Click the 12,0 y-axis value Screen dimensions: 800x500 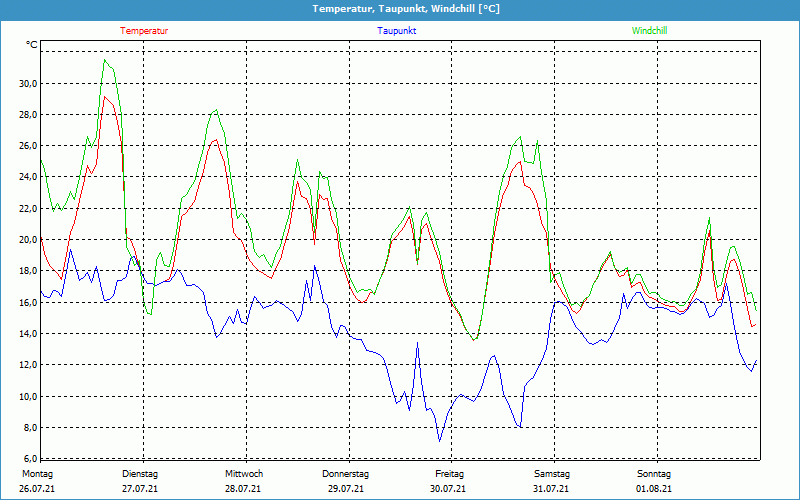coord(28,365)
